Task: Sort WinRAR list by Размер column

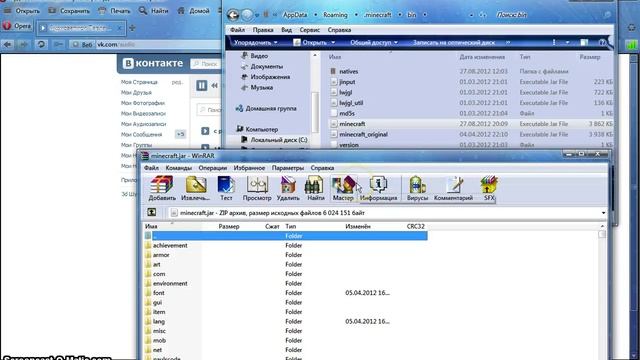Action: tap(229, 226)
